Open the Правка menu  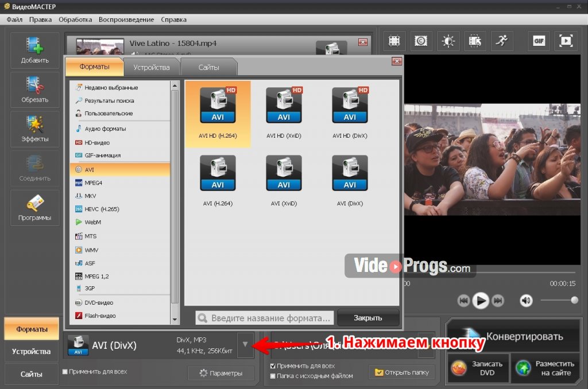[x=41, y=20]
